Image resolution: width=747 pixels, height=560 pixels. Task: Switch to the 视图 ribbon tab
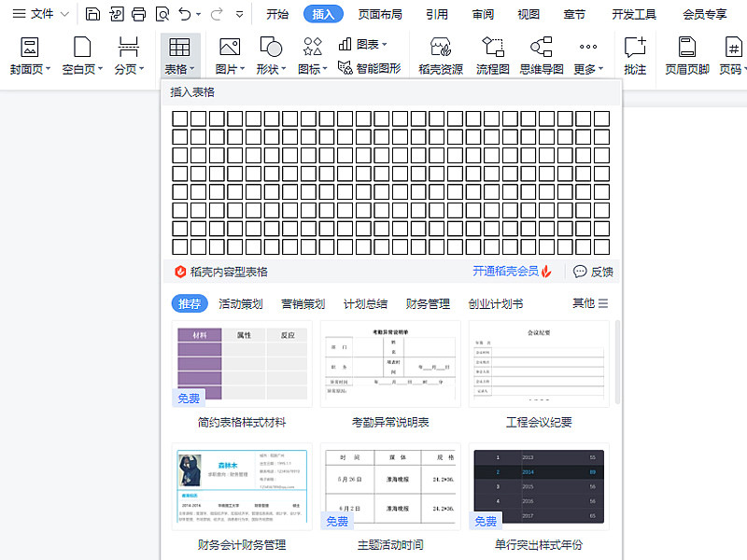[x=529, y=14]
